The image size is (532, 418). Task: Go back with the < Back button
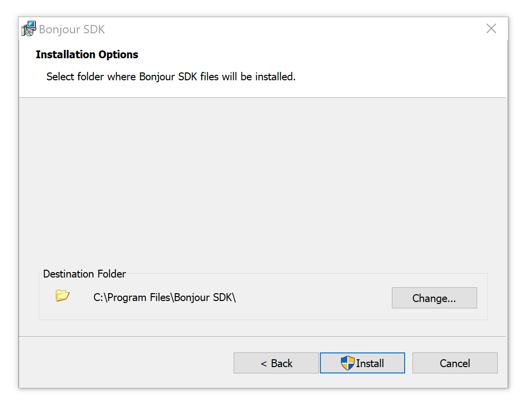pos(276,363)
